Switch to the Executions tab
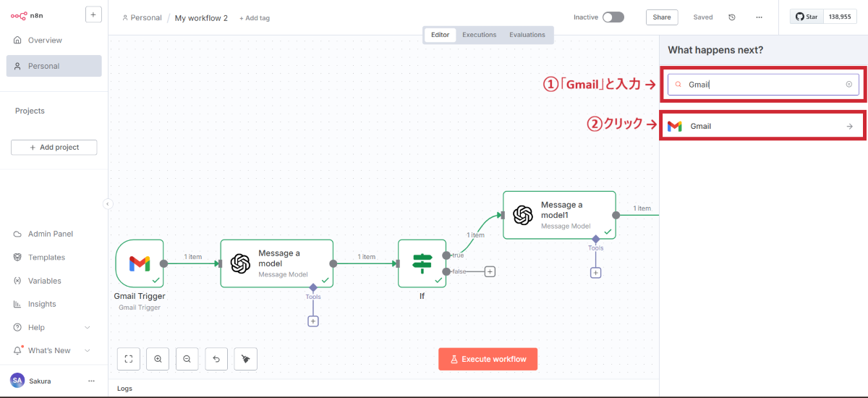 pos(480,35)
